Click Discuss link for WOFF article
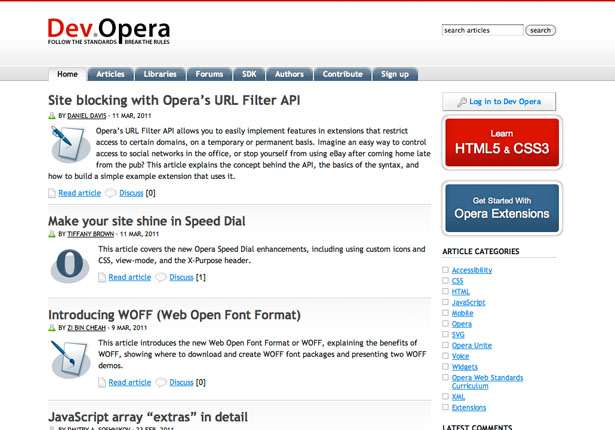The width and height of the screenshot is (615, 430). point(182,383)
